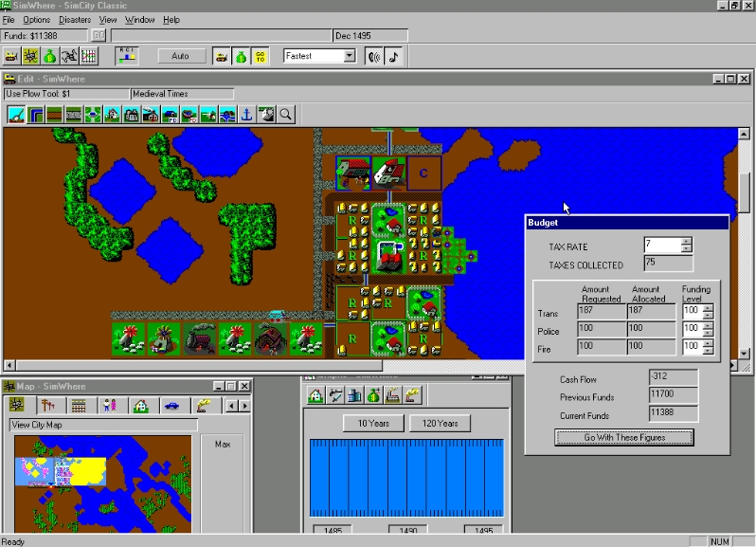This screenshot has height=547, width=756.
Task: Click Edit window scroll down arrow
Action: tap(744, 354)
